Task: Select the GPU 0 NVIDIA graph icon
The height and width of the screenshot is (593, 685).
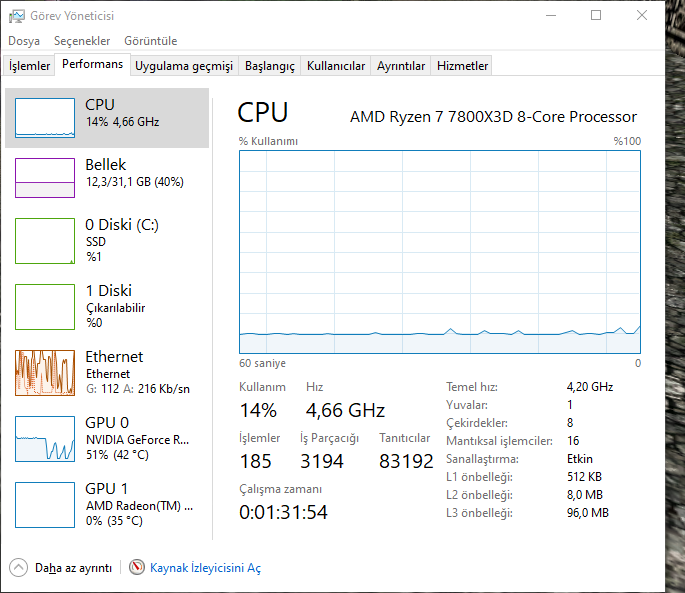Action: click(45, 438)
